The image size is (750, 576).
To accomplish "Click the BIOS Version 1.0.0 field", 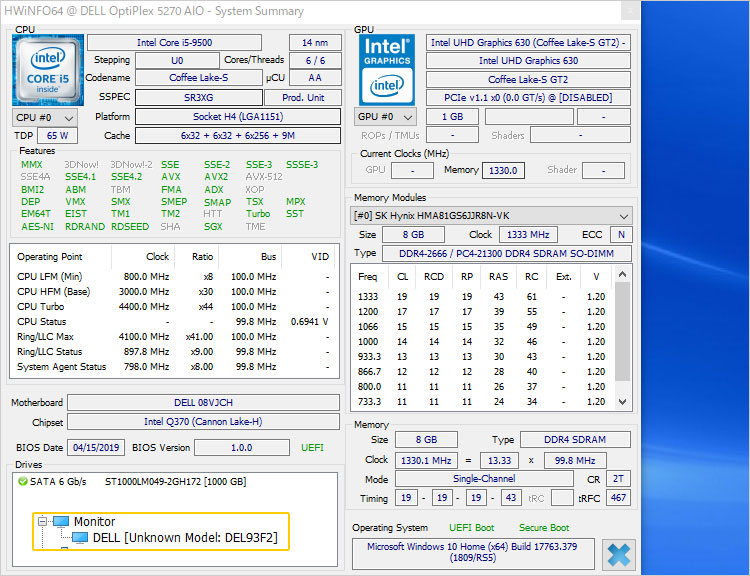I will click(242, 448).
